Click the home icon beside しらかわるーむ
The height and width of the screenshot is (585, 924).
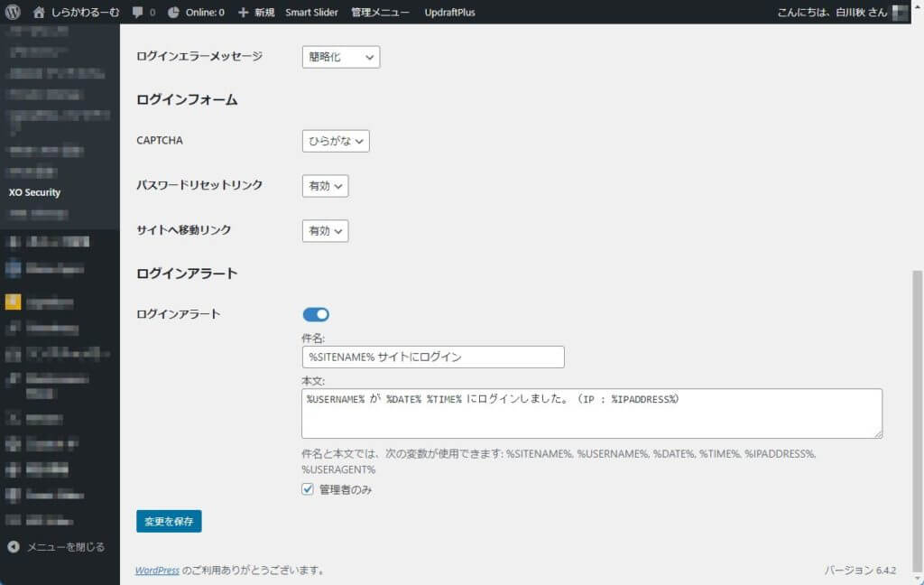[x=39, y=13]
